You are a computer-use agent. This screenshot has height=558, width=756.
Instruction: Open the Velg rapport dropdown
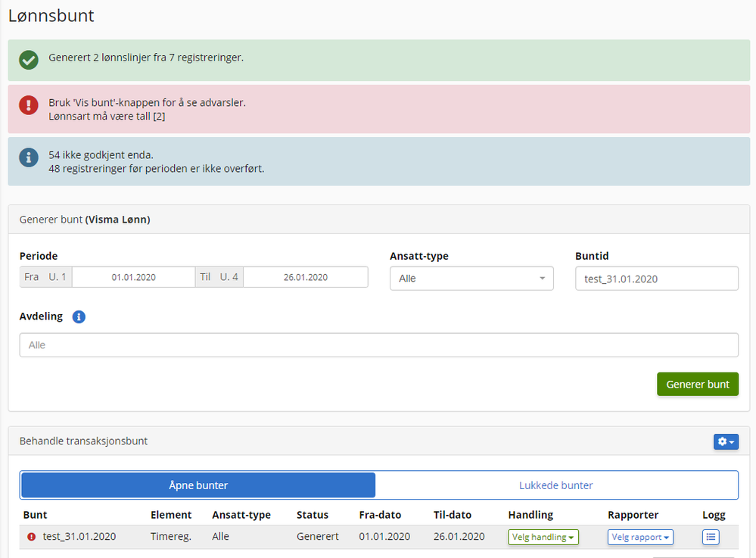tap(640, 537)
